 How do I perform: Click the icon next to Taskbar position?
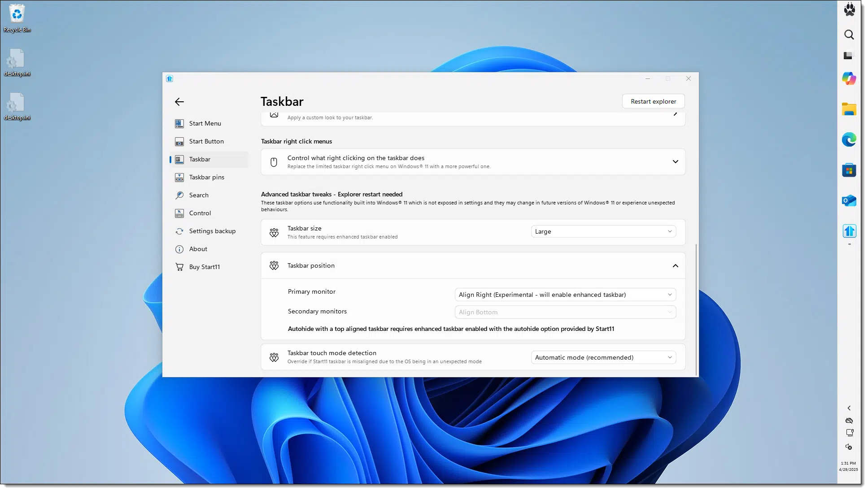274,265
